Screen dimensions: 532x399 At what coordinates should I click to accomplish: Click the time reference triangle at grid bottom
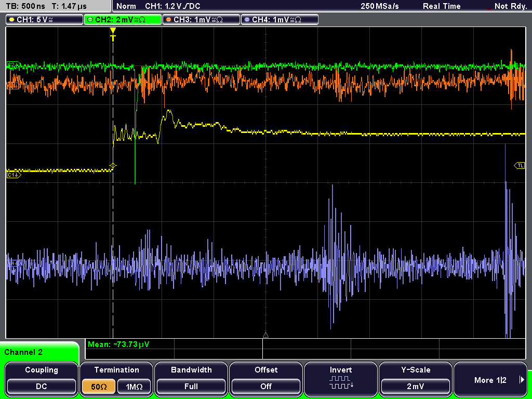point(265,335)
